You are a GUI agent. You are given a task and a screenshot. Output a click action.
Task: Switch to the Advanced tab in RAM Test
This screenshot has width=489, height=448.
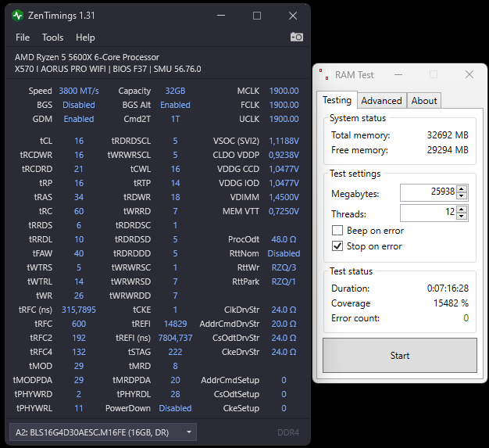point(381,101)
